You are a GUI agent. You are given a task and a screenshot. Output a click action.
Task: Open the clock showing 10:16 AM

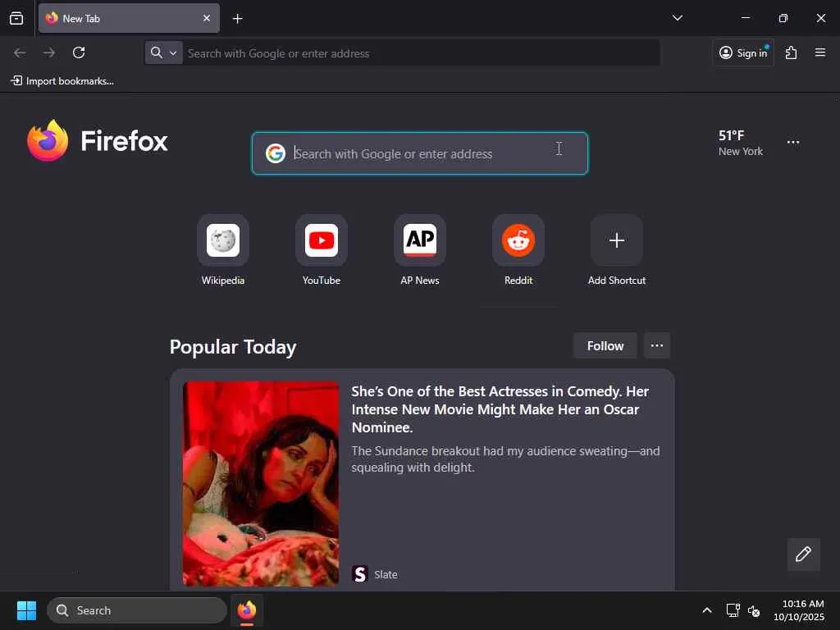coord(799,610)
